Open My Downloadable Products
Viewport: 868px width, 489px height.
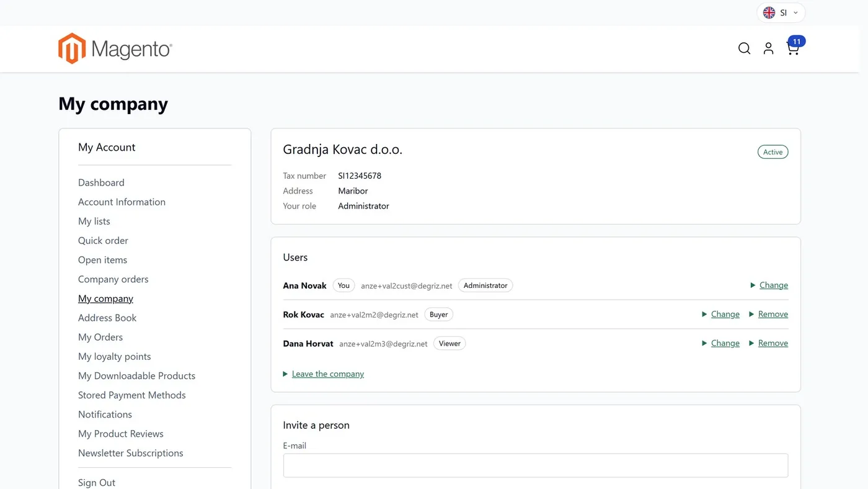pos(136,375)
